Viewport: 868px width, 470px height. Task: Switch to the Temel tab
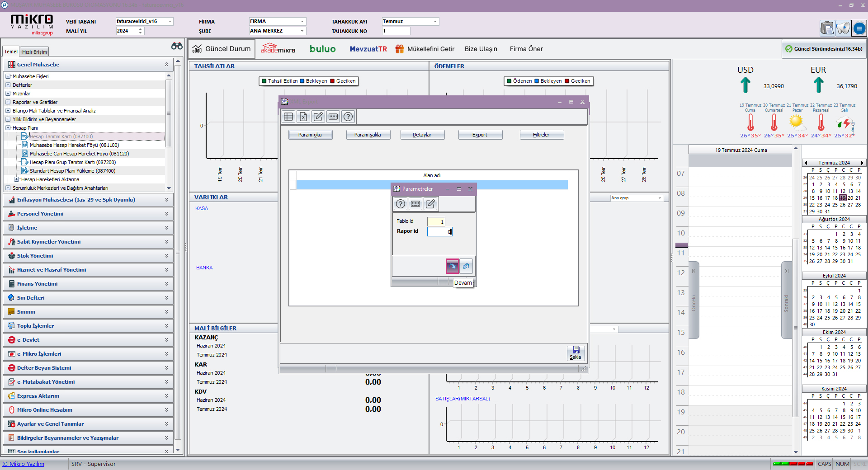(11, 52)
